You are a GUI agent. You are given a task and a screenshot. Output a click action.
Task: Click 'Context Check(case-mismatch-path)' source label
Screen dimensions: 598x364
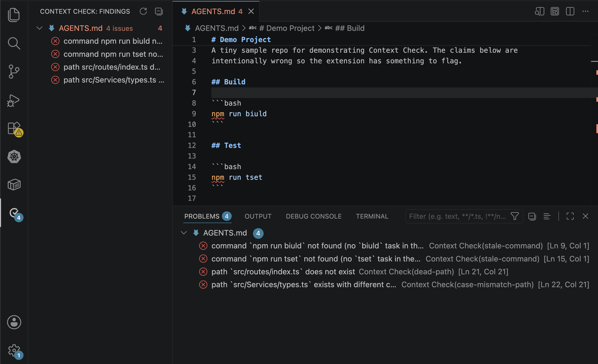click(x=468, y=285)
